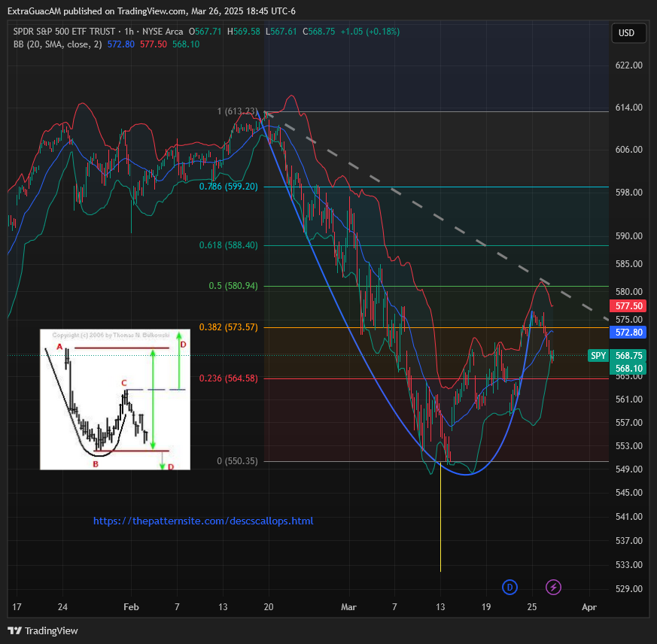Click the 545.00 price axis label
Screen dimensions: 657x644
pyautogui.click(x=628, y=492)
